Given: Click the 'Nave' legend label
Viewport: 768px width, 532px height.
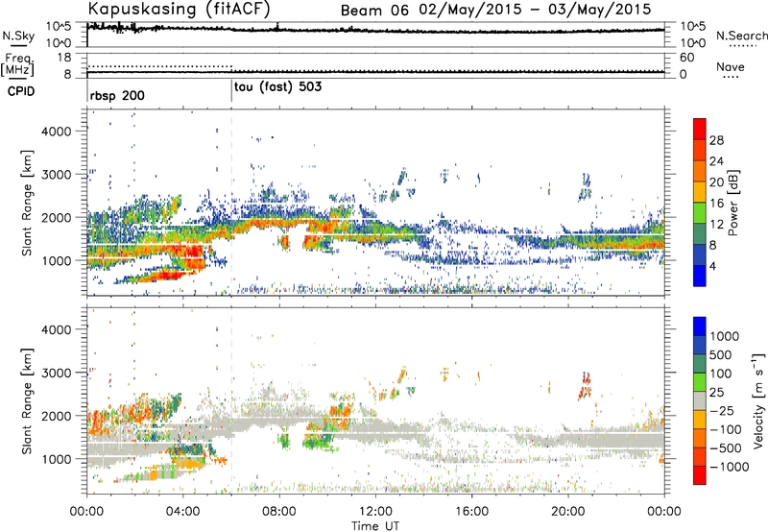Looking at the screenshot, I should point(731,66).
